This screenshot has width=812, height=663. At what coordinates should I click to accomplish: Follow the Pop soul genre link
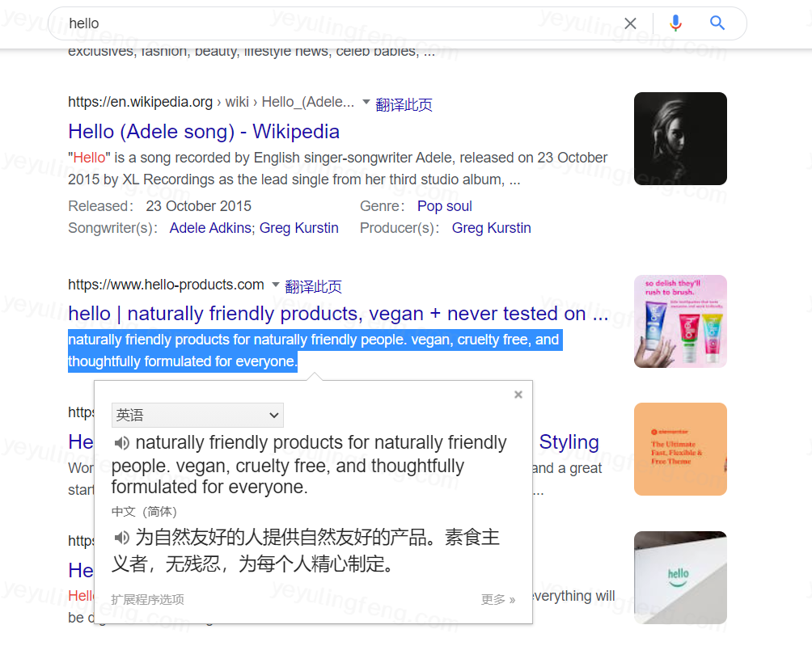444,206
